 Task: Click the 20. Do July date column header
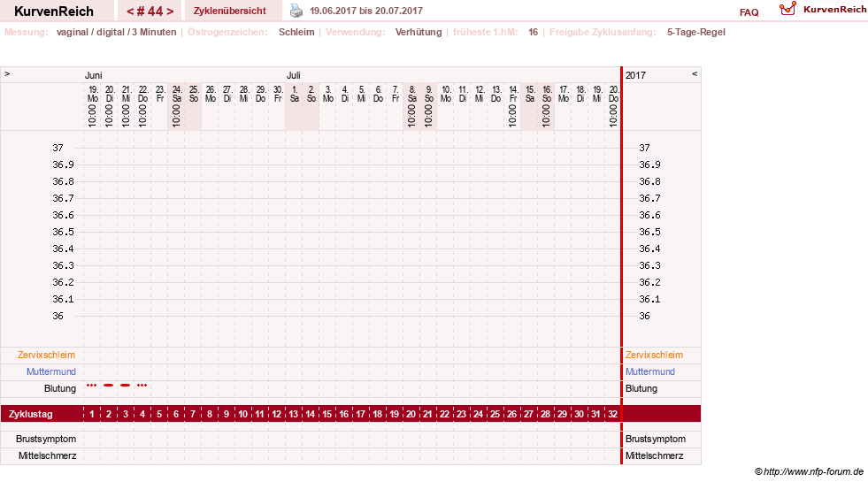613,106
